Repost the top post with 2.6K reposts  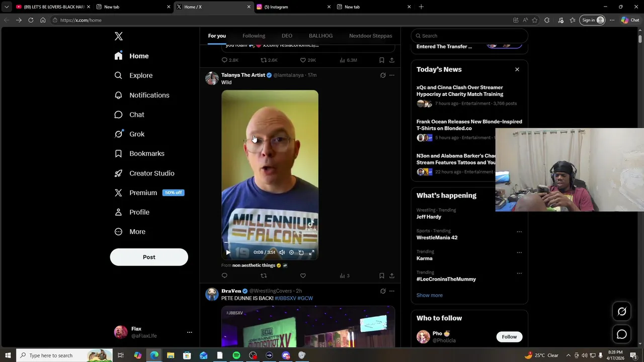(269, 60)
